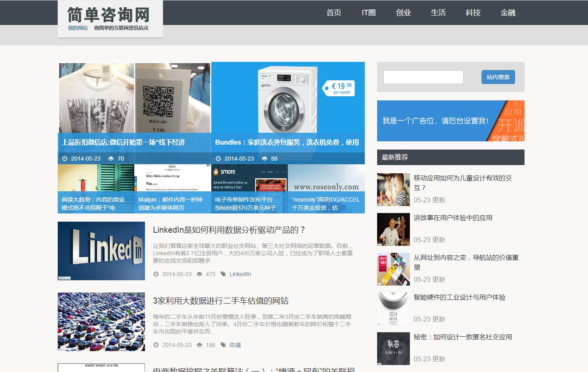This screenshot has width=588, height=372.
Task: Click the eye icon showing 70 views
Action: pyautogui.click(x=110, y=159)
